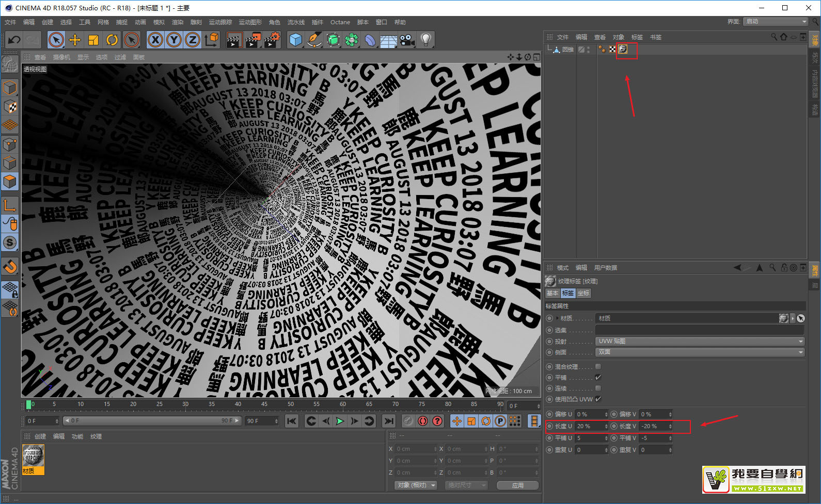This screenshot has height=504, width=821.
Task: Switch the coordinate system icon
Action: pos(211,40)
